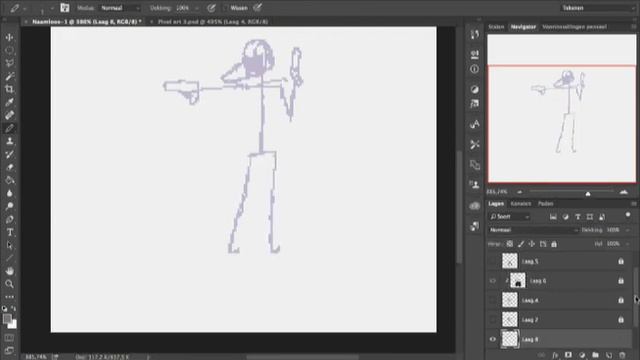Select the History Brush tool
This screenshot has height=360, width=640.
9,154
